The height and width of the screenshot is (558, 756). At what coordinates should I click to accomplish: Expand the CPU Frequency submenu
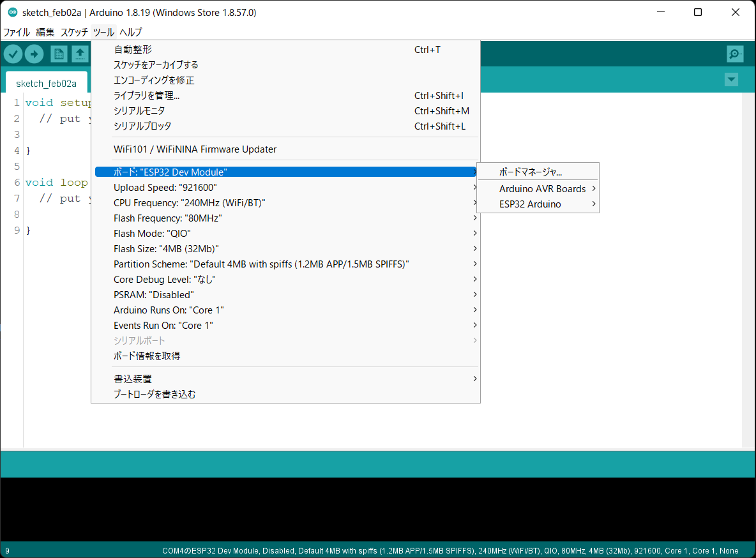pyautogui.click(x=287, y=202)
